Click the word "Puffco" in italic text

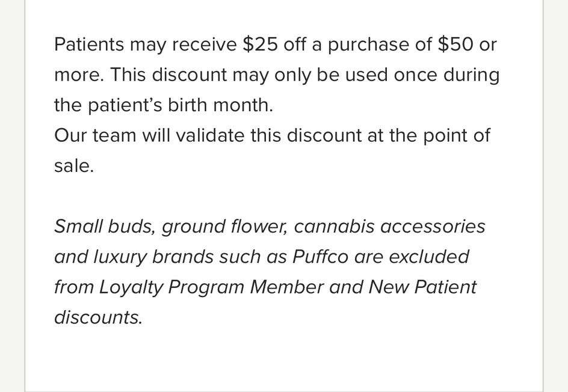coord(320,257)
